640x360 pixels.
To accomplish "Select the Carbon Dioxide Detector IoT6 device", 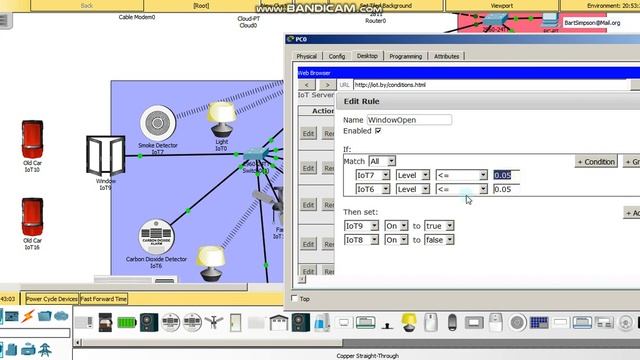I will [156, 237].
